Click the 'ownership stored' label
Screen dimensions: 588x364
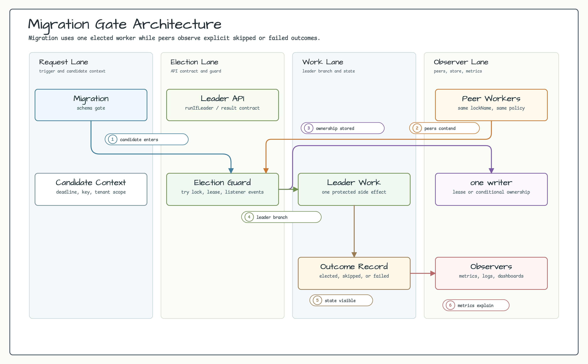[x=335, y=128]
